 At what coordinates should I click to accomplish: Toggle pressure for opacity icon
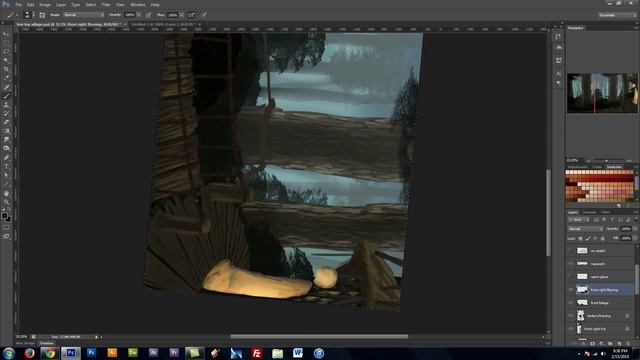coord(148,15)
